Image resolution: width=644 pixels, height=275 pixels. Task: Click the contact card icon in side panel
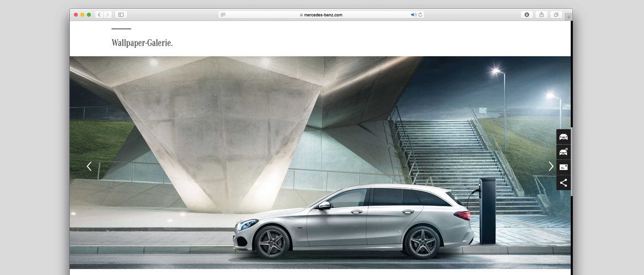coord(564,167)
